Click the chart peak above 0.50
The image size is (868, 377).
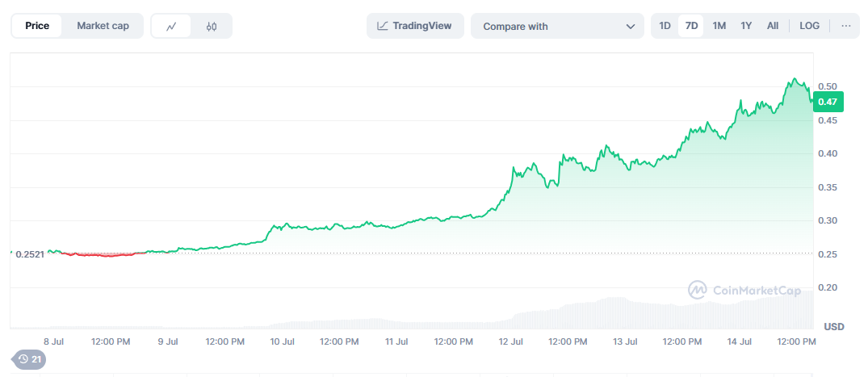795,79
